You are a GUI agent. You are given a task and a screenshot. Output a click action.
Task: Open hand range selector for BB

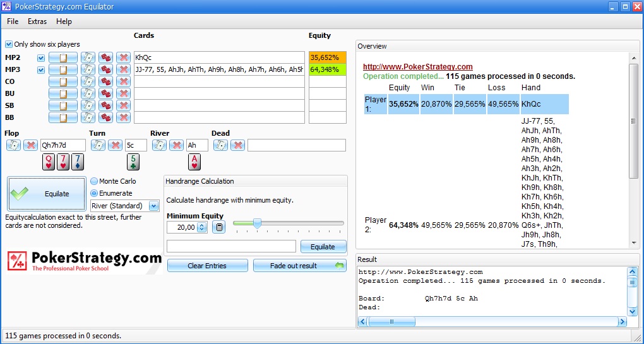[63, 117]
